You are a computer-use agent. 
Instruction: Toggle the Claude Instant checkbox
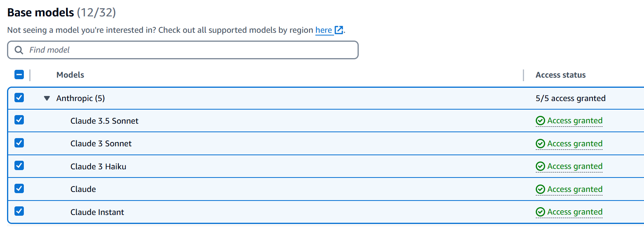19,211
